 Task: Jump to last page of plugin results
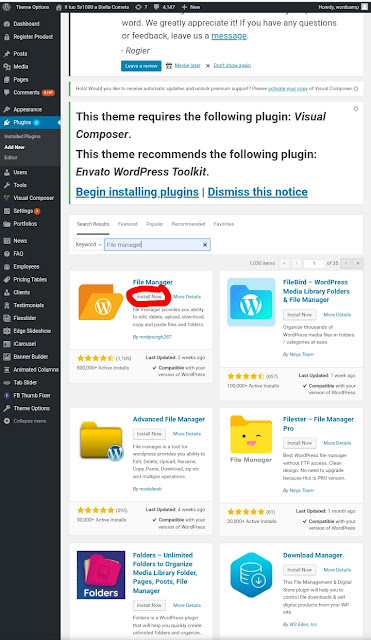coord(358,263)
